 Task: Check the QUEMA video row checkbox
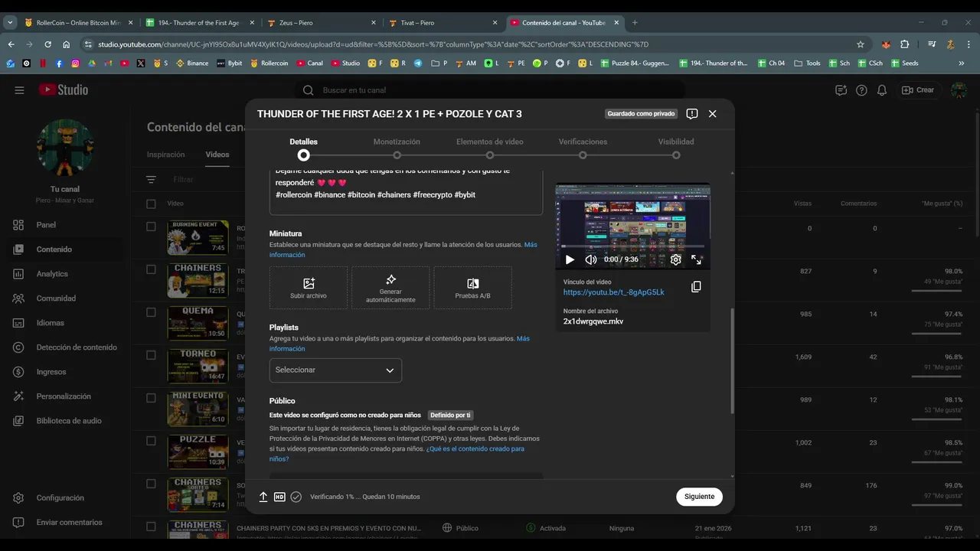coord(151,312)
